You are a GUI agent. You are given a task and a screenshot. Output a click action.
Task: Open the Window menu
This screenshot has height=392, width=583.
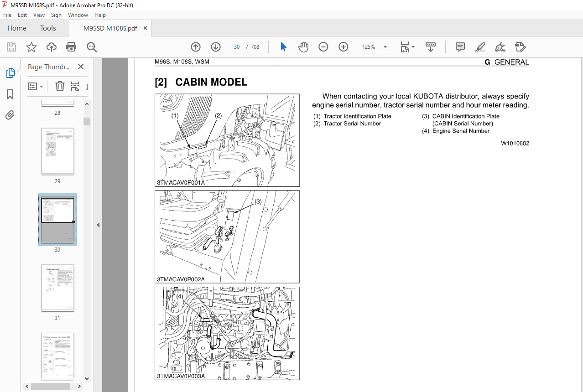(78, 15)
